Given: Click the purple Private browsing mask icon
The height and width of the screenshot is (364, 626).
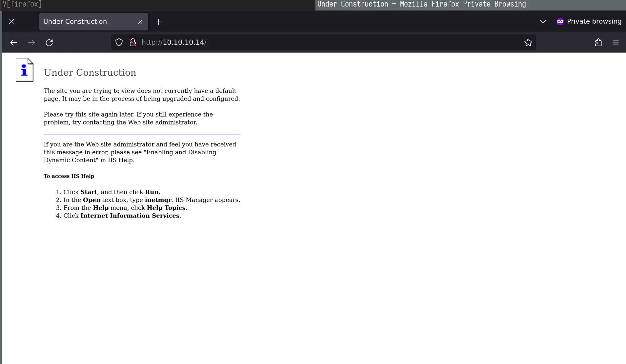Looking at the screenshot, I should coord(560,22).
